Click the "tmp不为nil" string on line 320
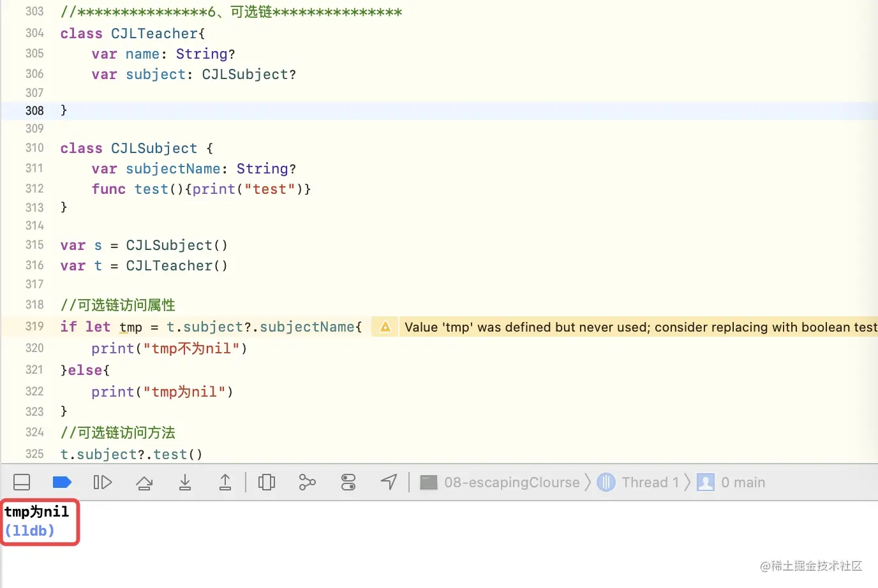This screenshot has width=878, height=588. click(x=191, y=348)
